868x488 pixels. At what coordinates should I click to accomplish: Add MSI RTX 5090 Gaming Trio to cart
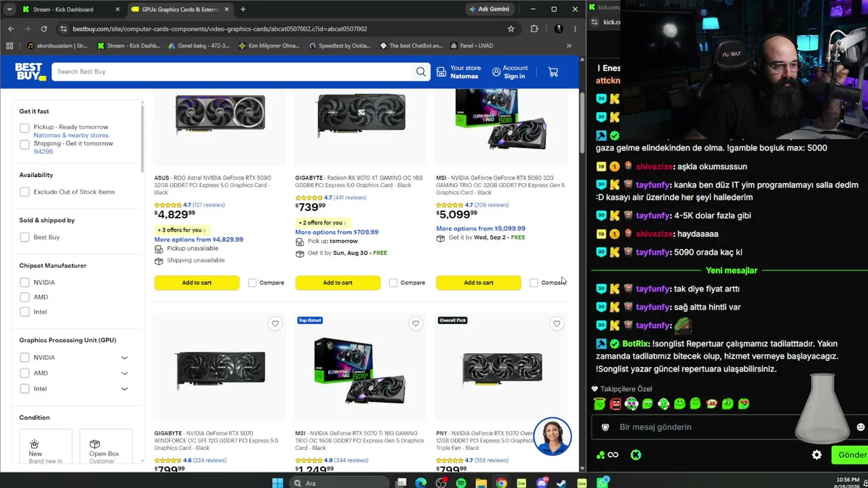pos(479,283)
